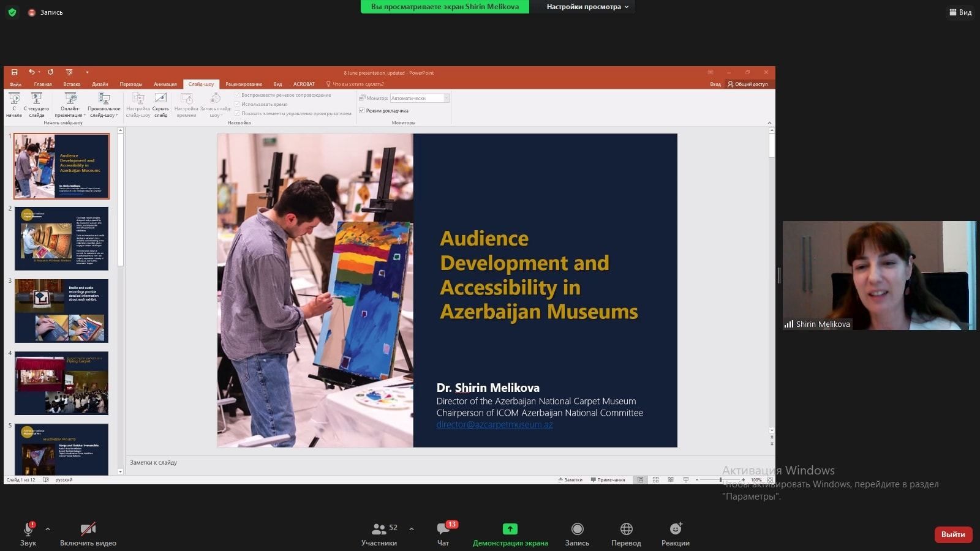Open the Перевод interpretation globe icon
The height and width of the screenshot is (551, 980).
pos(626,529)
